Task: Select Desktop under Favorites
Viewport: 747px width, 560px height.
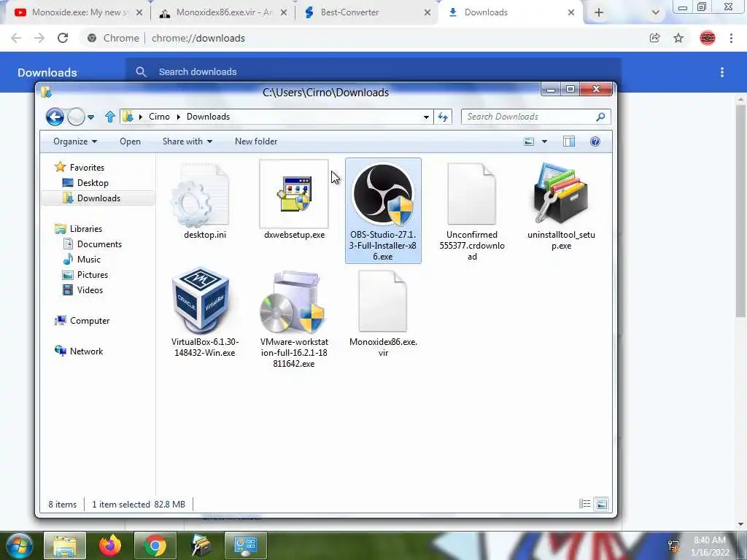Action: [93, 183]
